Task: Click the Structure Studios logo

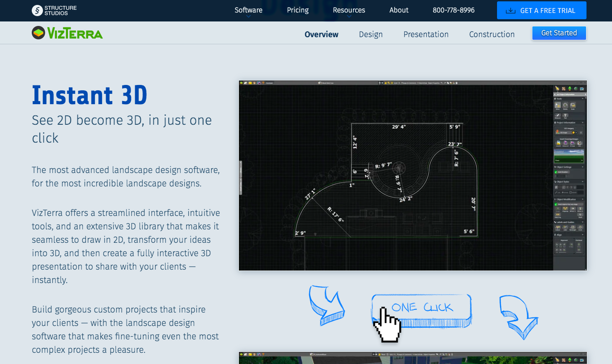Action: coord(54,10)
